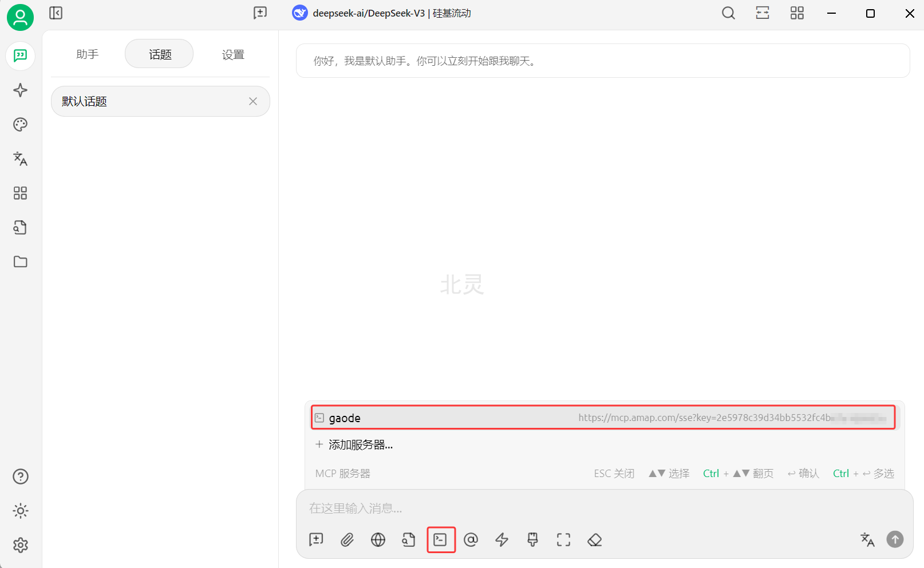Open knowledge base icon in input toolbar
The image size is (924, 568).
[x=409, y=539]
